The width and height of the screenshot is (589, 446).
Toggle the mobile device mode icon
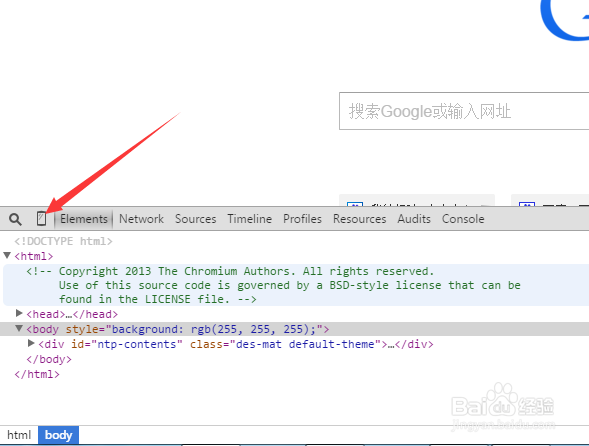point(42,219)
